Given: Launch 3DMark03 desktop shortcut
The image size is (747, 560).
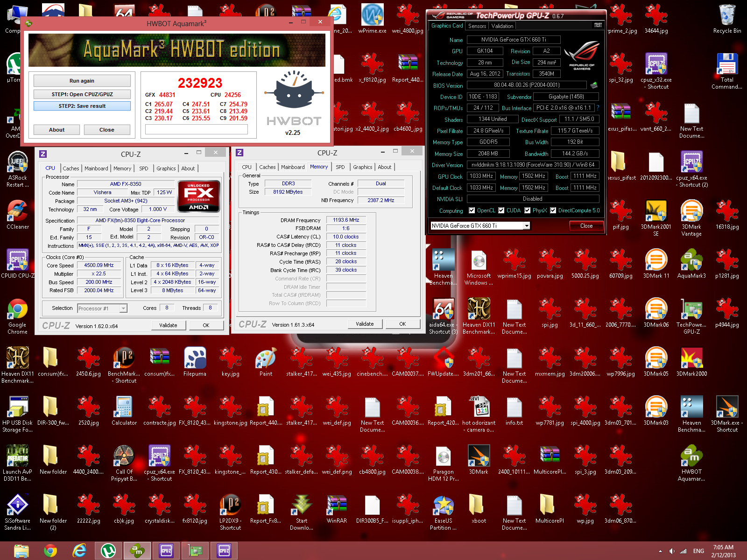Looking at the screenshot, I should 656,411.
